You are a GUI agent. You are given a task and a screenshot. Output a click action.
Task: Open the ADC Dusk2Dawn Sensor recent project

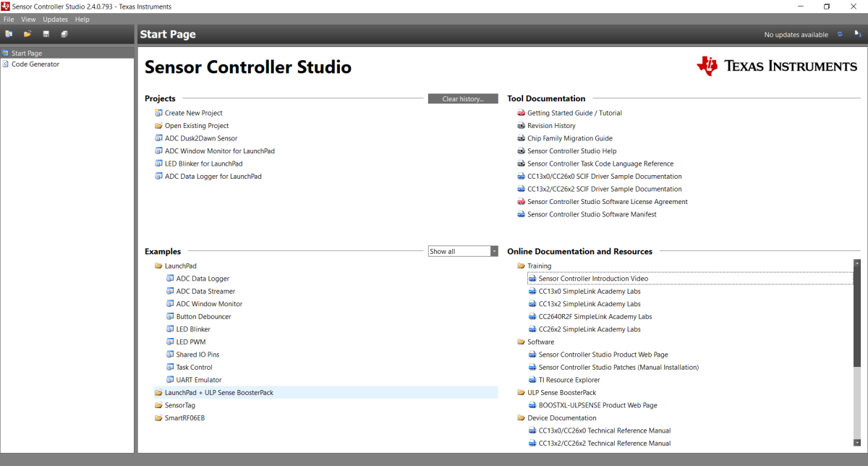200,138
